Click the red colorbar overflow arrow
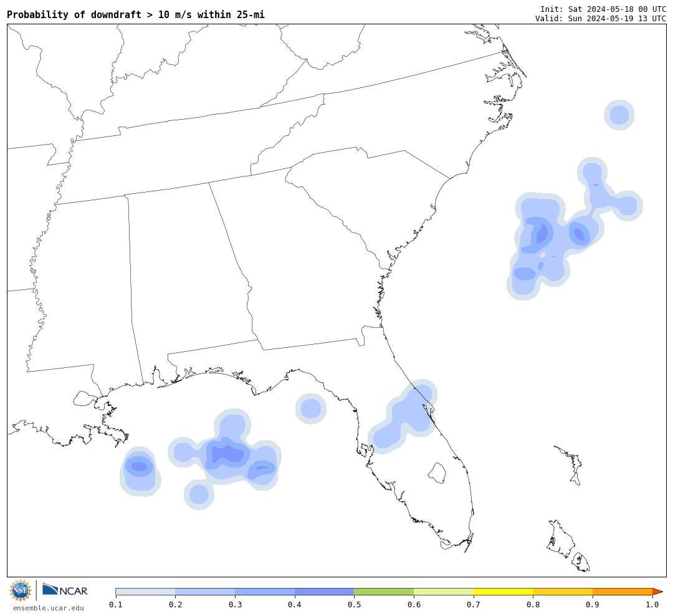This screenshot has height=616, width=673. (657, 592)
